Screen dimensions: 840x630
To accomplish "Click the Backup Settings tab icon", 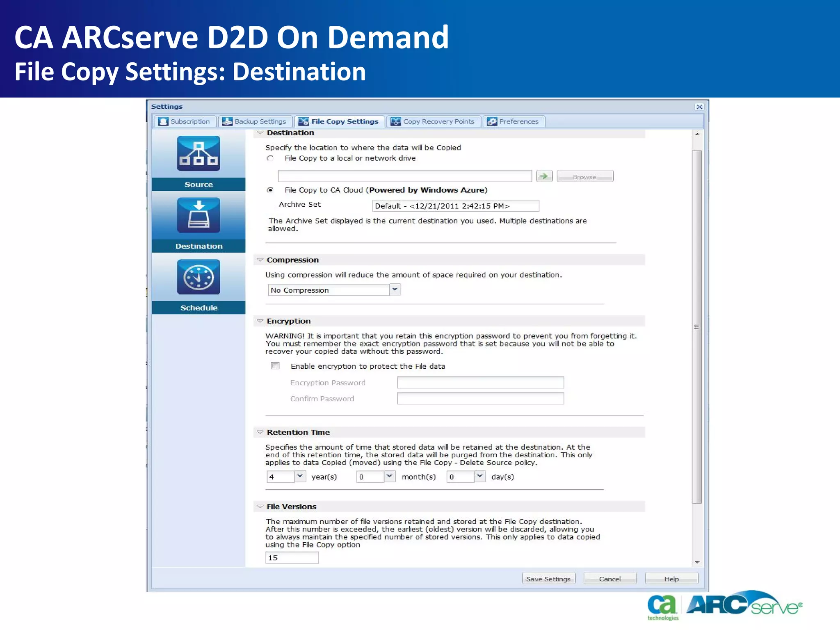I will coord(227,121).
